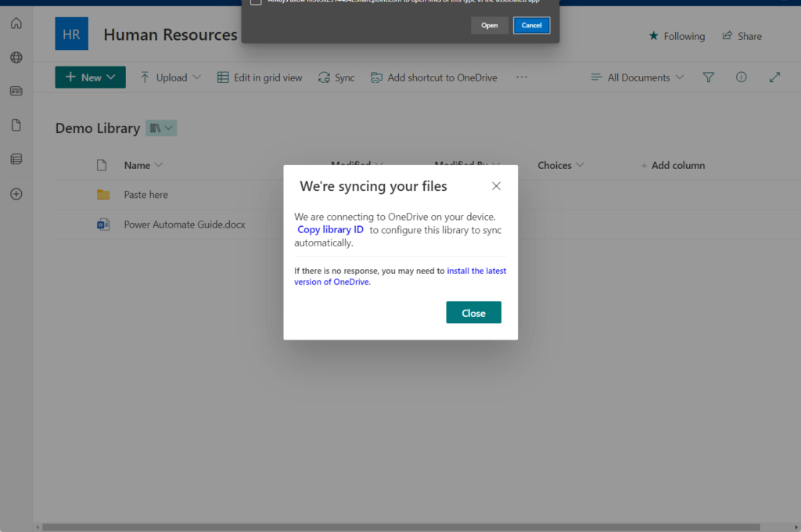Open the details pane info icon
Viewport: 801px width, 532px height.
coord(742,77)
